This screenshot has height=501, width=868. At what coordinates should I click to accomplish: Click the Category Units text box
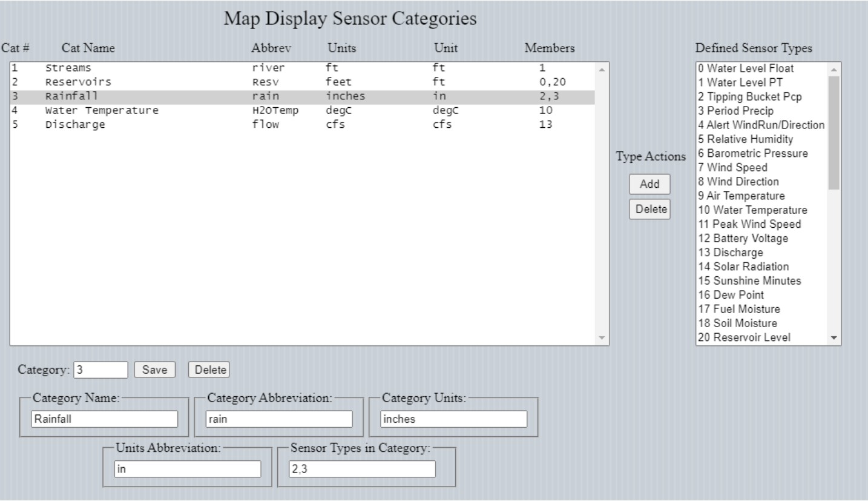coord(453,419)
